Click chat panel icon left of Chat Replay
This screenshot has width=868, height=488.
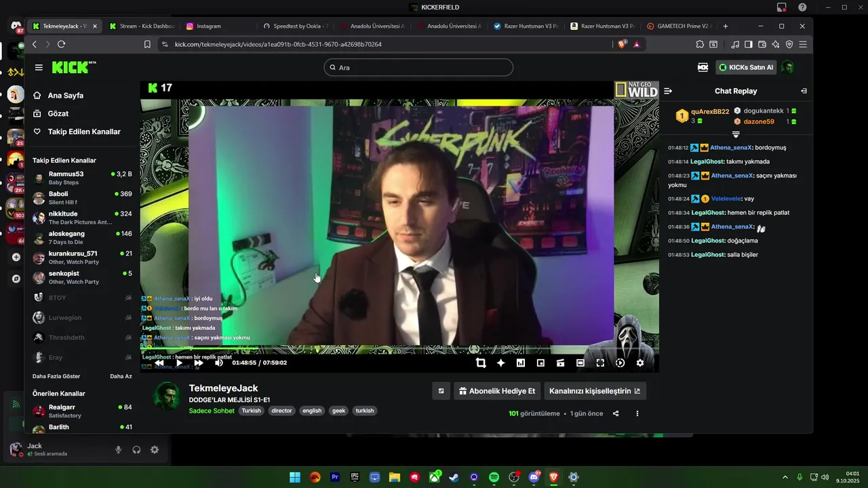pyautogui.click(x=668, y=91)
